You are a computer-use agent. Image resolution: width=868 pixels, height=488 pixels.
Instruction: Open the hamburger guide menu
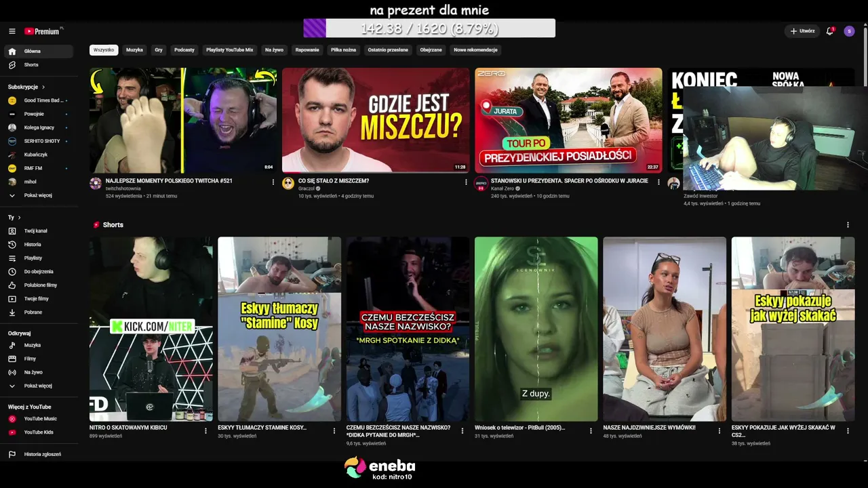(x=12, y=31)
